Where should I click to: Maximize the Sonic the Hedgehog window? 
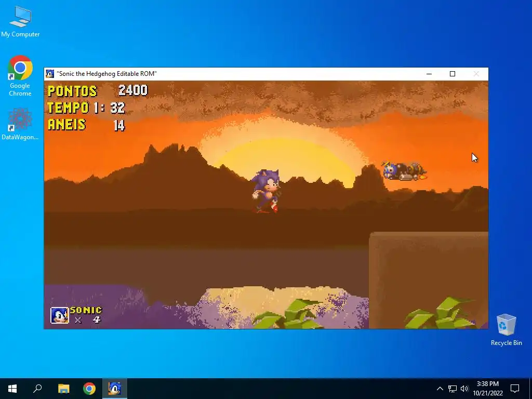pyautogui.click(x=453, y=74)
